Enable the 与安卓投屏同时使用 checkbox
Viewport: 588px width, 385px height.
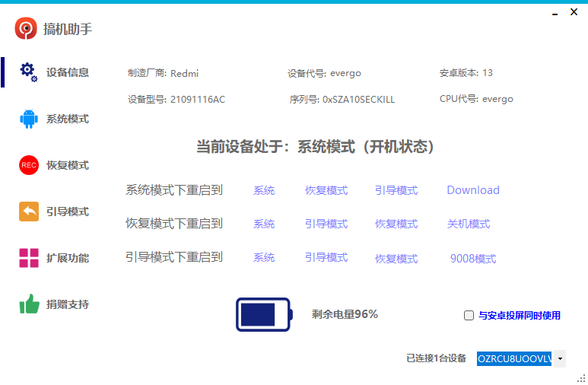pos(469,316)
